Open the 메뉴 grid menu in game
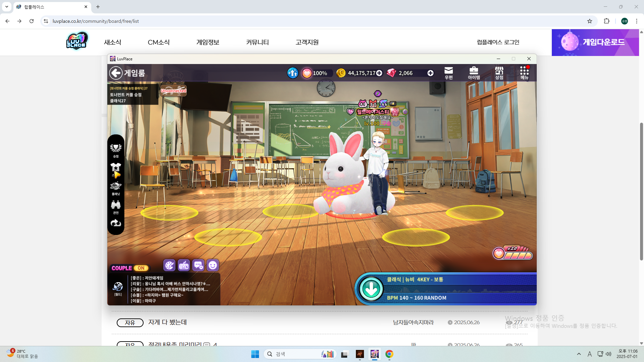 pos(524,73)
